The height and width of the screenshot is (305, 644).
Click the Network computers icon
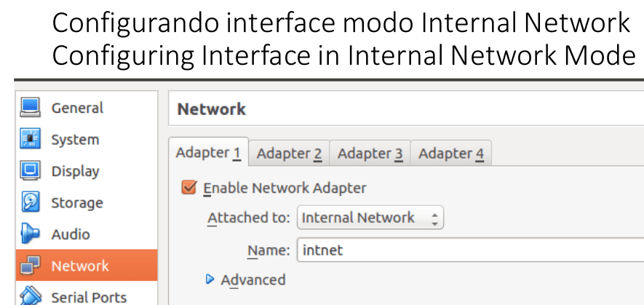point(30,265)
